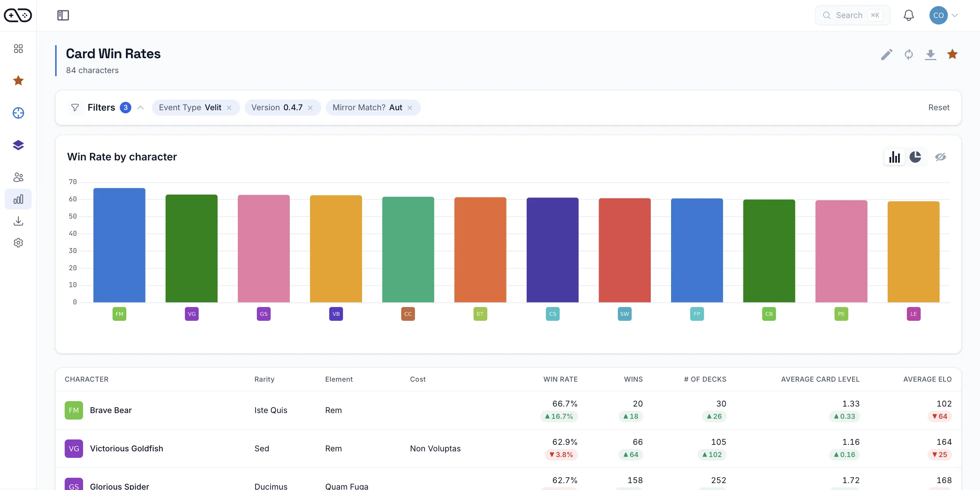Click the FP label under the chart

(x=697, y=314)
